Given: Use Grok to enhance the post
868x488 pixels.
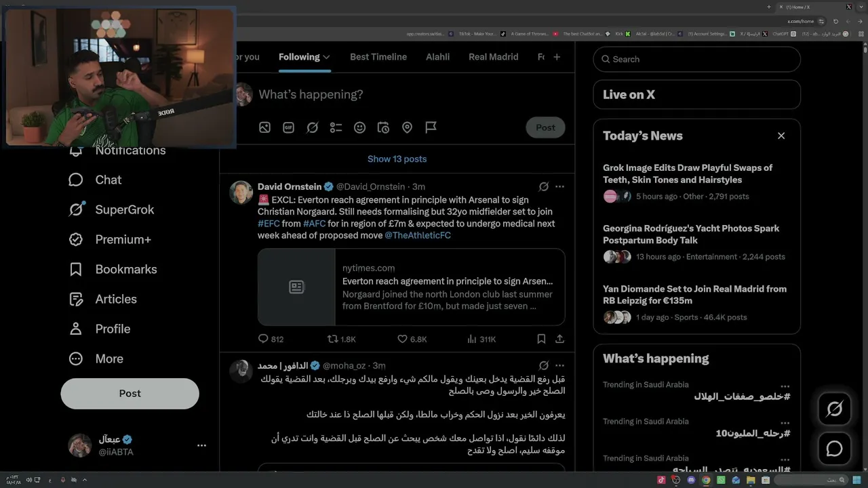Looking at the screenshot, I should tap(312, 127).
